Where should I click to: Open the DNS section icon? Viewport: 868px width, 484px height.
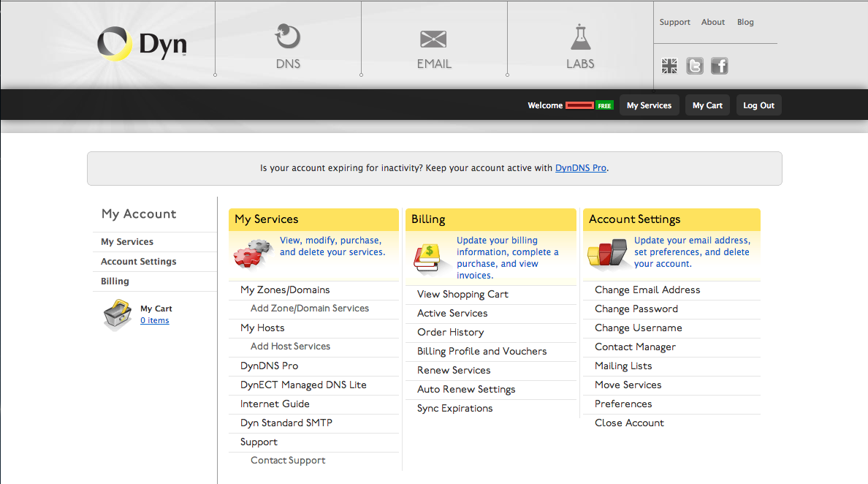pyautogui.click(x=288, y=37)
